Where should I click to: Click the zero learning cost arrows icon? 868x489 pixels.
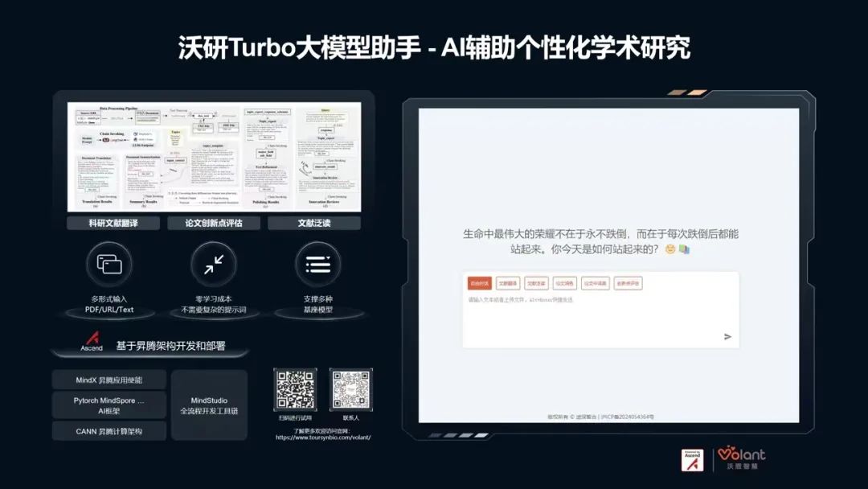tap(213, 264)
